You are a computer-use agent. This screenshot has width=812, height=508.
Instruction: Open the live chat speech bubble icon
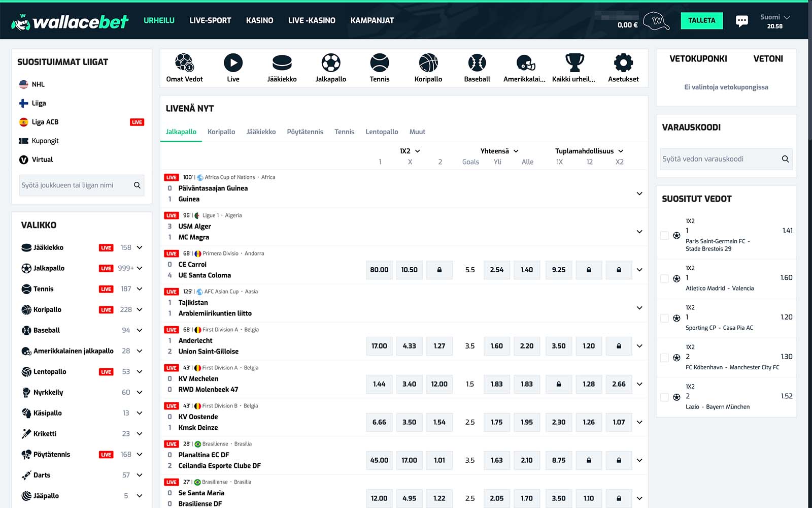[x=741, y=21]
